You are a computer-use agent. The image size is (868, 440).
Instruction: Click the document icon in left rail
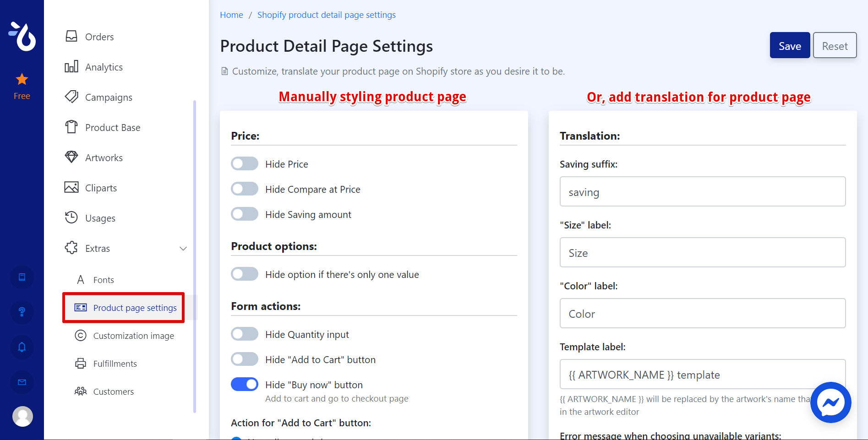click(22, 277)
